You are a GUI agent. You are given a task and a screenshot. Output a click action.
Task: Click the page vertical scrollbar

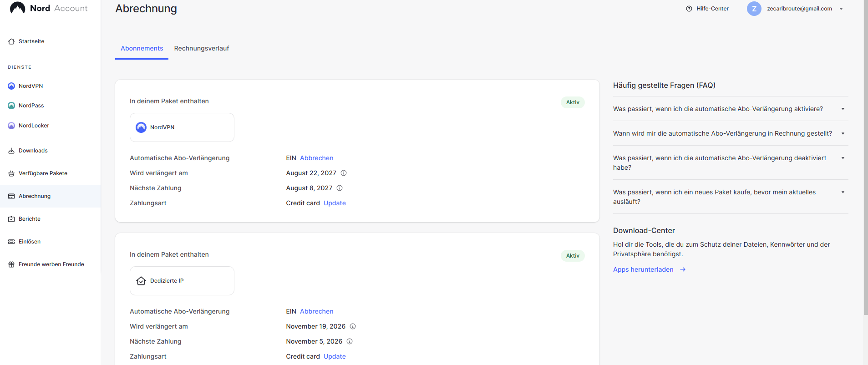click(866, 157)
